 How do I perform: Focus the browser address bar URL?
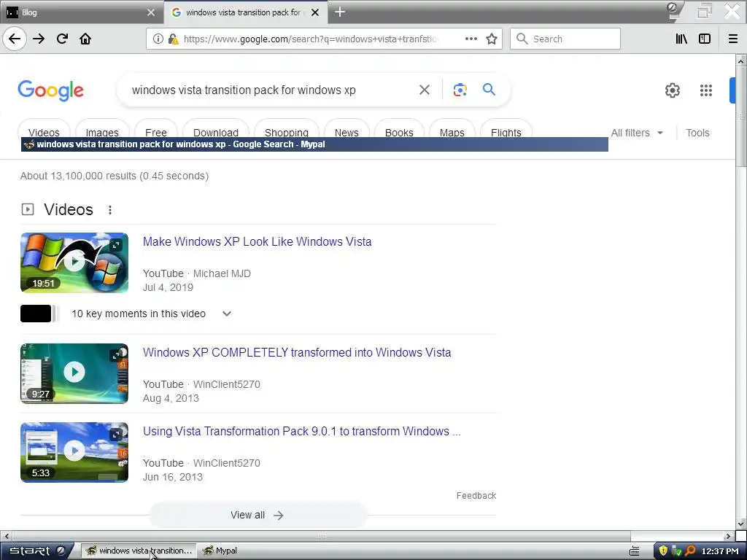[309, 39]
